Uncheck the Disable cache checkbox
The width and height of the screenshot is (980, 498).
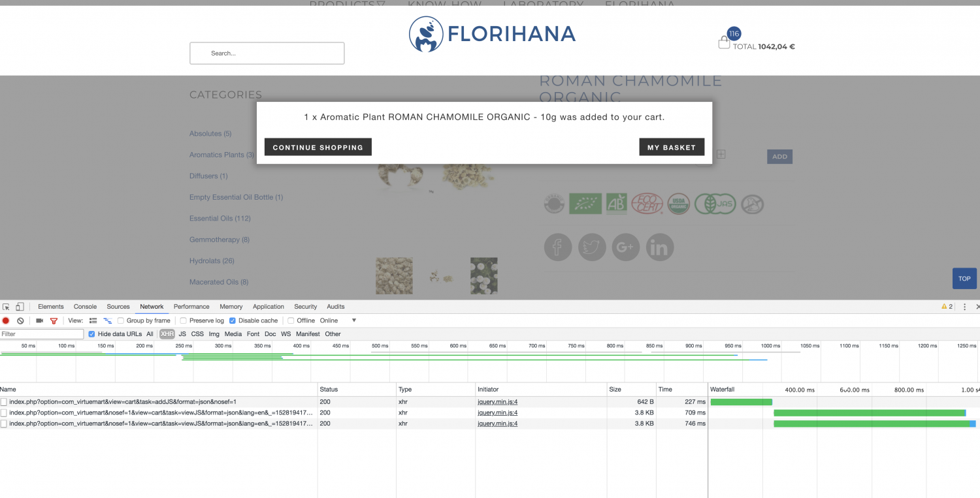[x=233, y=320]
